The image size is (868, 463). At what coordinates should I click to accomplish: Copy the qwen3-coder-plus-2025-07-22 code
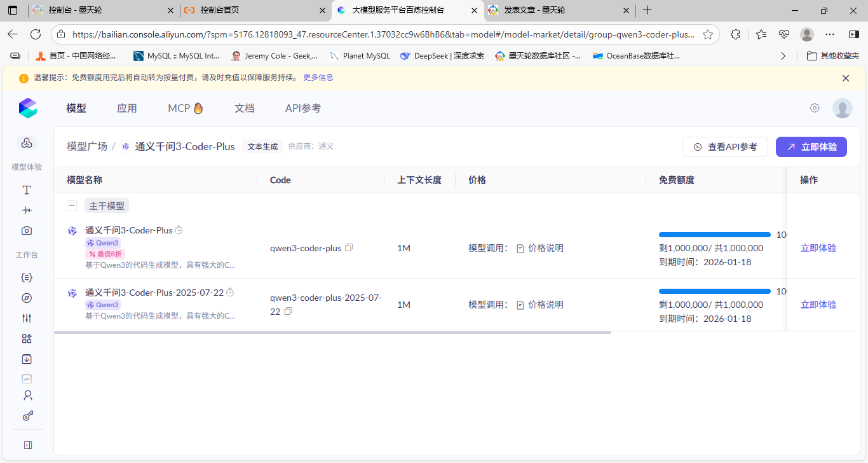(288, 311)
